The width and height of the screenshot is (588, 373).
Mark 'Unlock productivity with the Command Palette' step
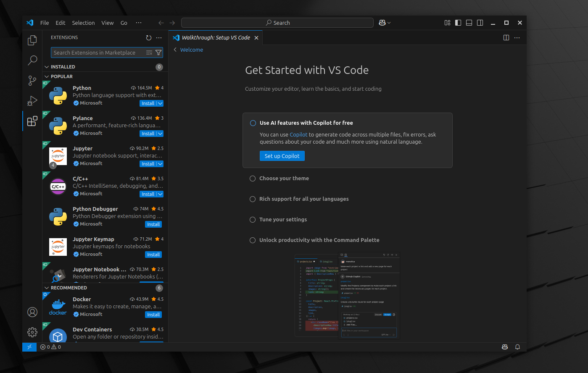[x=253, y=240]
